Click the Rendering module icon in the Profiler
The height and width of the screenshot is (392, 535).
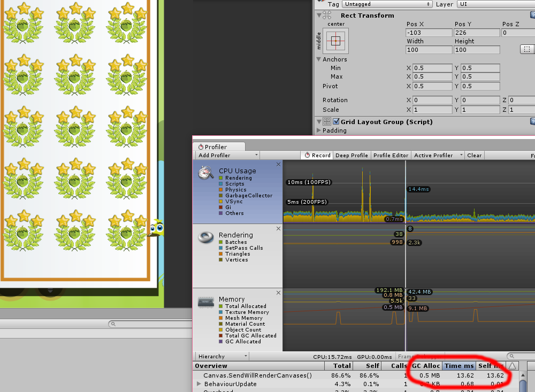point(205,237)
